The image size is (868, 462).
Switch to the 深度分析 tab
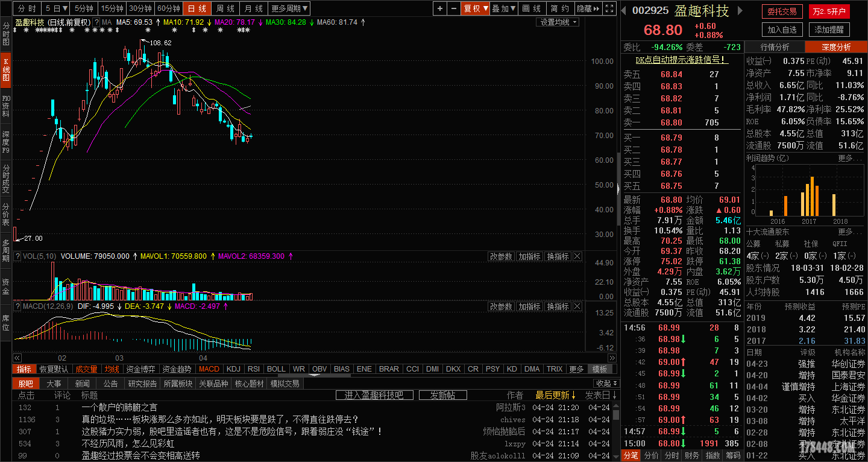point(836,47)
